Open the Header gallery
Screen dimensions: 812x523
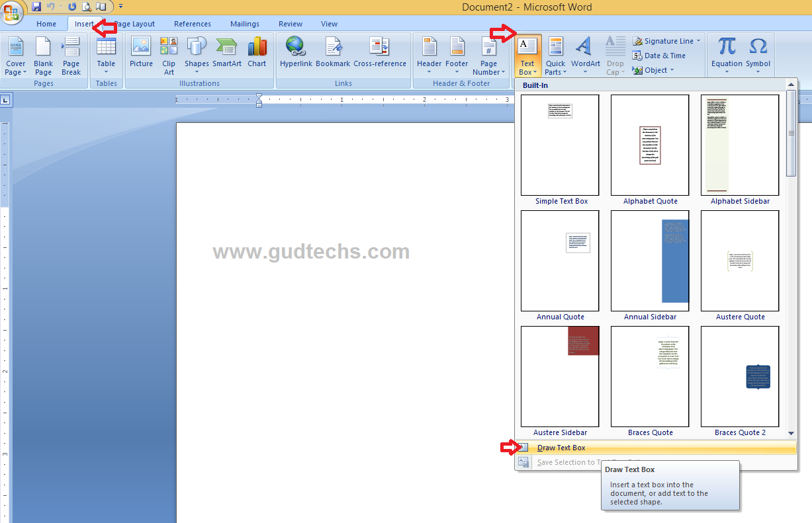(x=429, y=56)
